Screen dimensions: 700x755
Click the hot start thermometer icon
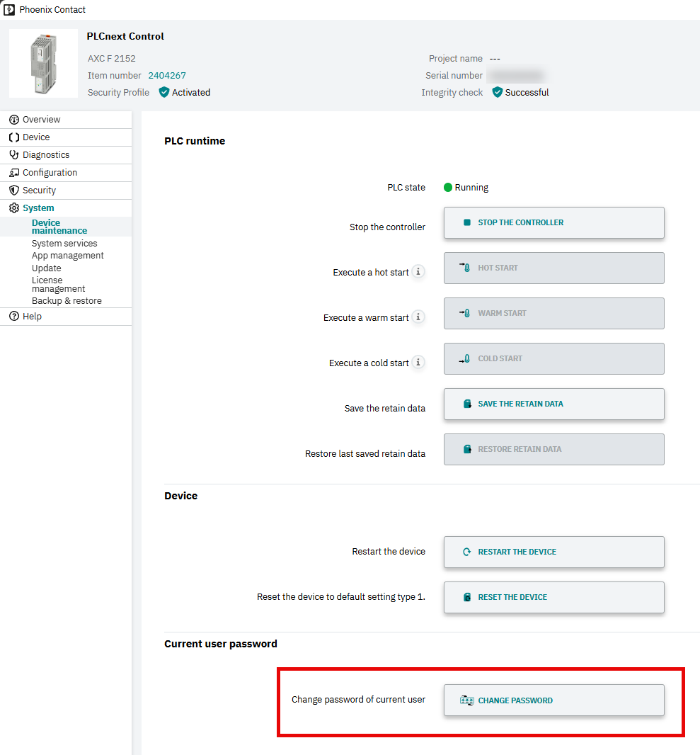(465, 267)
